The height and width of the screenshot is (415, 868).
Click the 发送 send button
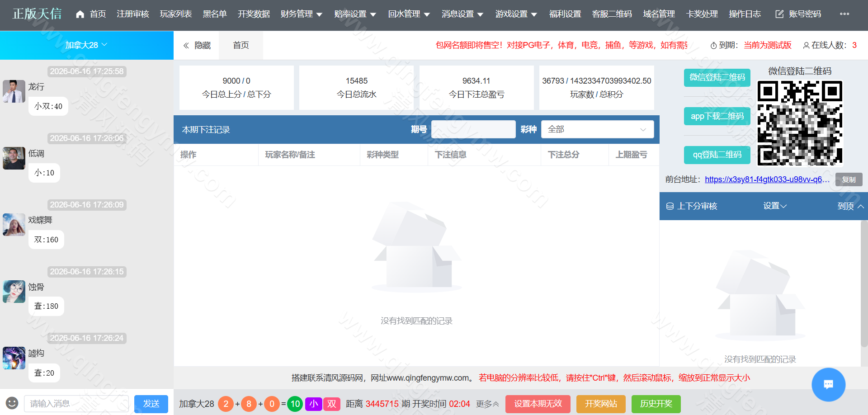pyautogui.click(x=151, y=404)
